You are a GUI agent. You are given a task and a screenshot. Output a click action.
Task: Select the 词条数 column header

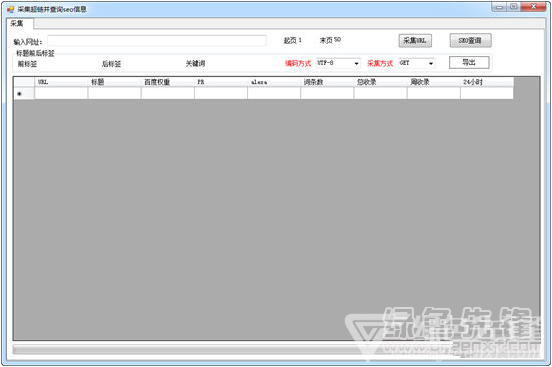point(327,82)
